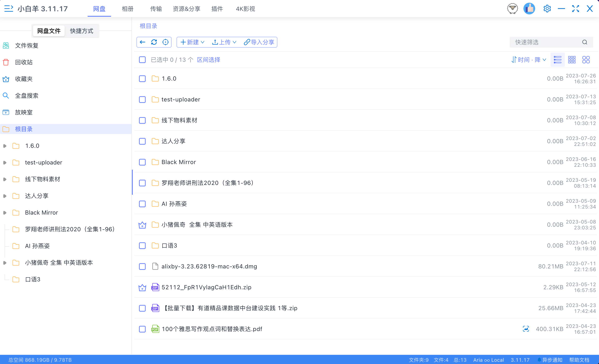Open the 插件 tab
Viewport: 599px width, 364px height.
pyautogui.click(x=217, y=9)
